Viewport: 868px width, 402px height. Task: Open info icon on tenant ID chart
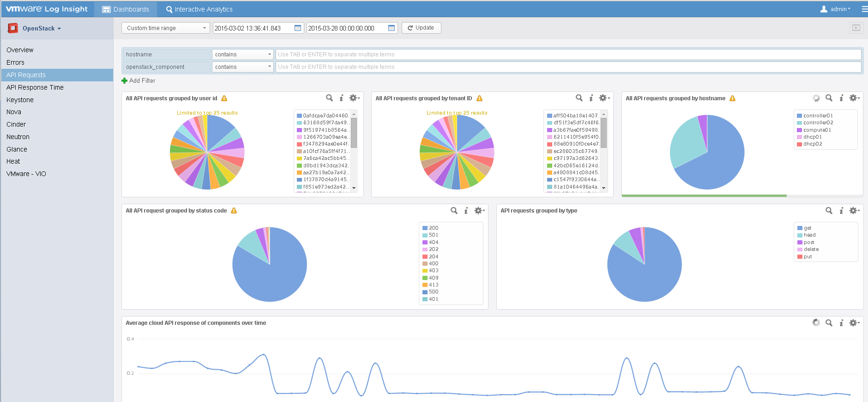(591, 98)
